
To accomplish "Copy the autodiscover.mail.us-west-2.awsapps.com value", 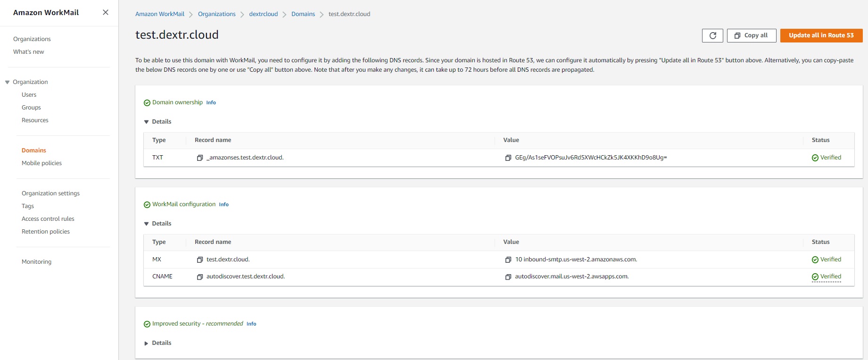I will pyautogui.click(x=508, y=276).
